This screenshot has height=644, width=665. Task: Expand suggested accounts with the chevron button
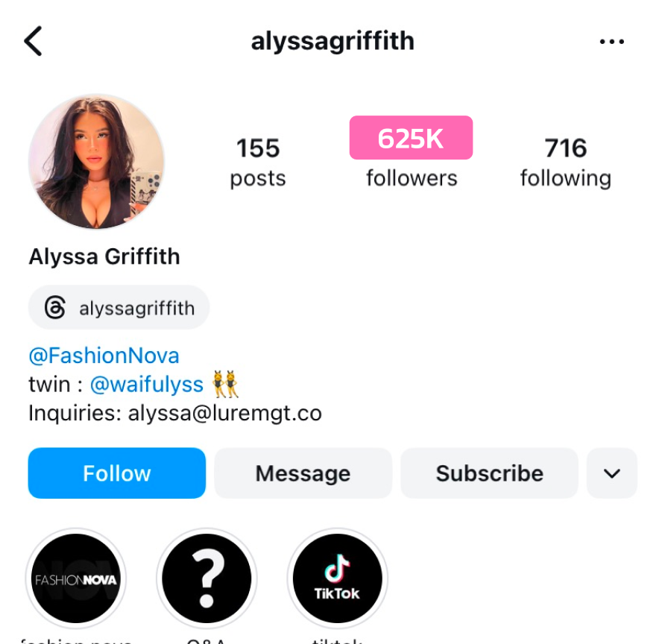(611, 473)
